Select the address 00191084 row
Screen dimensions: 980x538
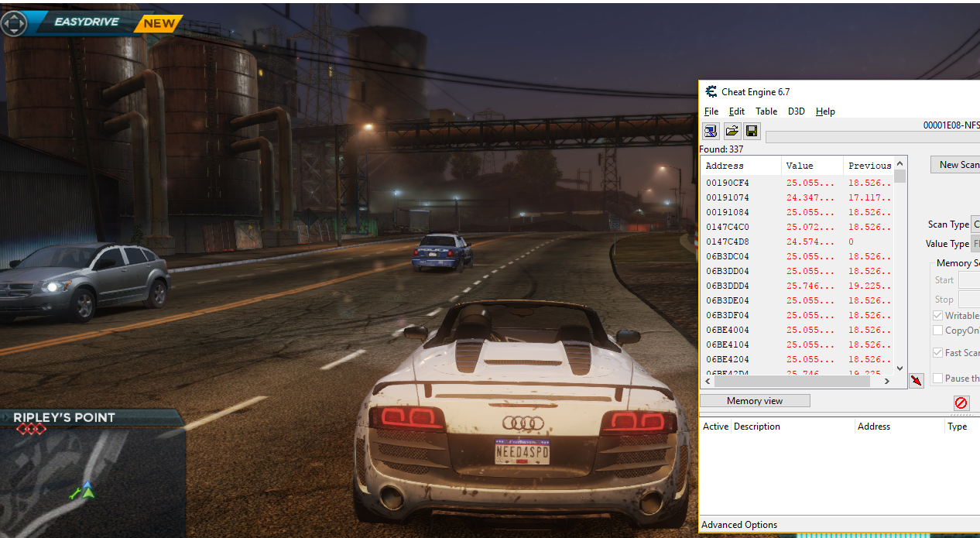click(x=797, y=212)
